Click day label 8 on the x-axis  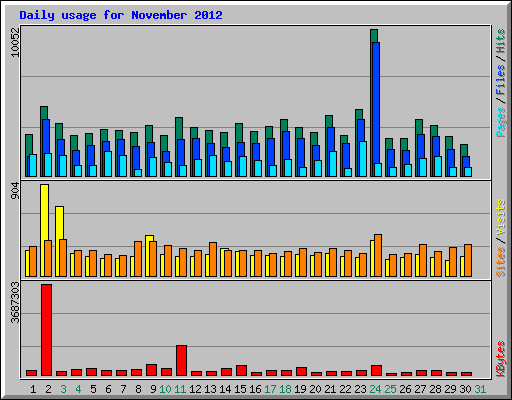[x=138, y=389]
